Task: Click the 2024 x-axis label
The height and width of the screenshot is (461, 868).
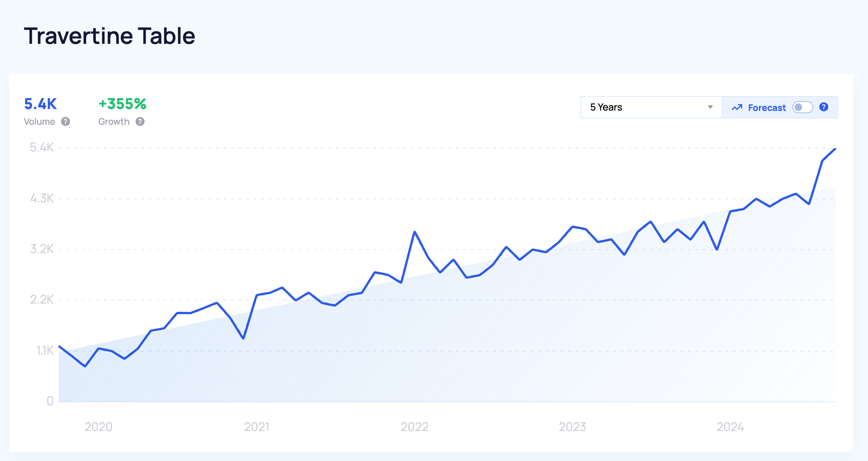Action: tap(730, 427)
